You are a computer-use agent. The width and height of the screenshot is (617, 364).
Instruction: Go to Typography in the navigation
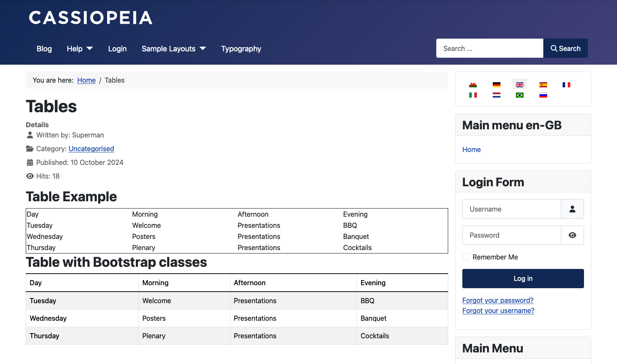point(241,49)
